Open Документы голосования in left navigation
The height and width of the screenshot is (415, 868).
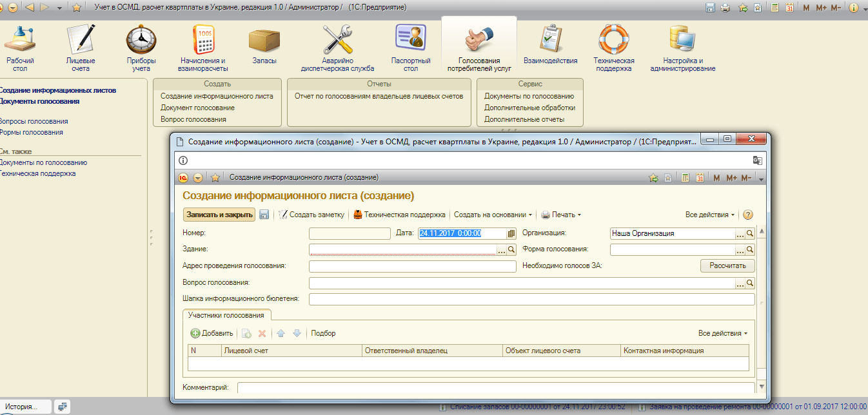point(39,101)
